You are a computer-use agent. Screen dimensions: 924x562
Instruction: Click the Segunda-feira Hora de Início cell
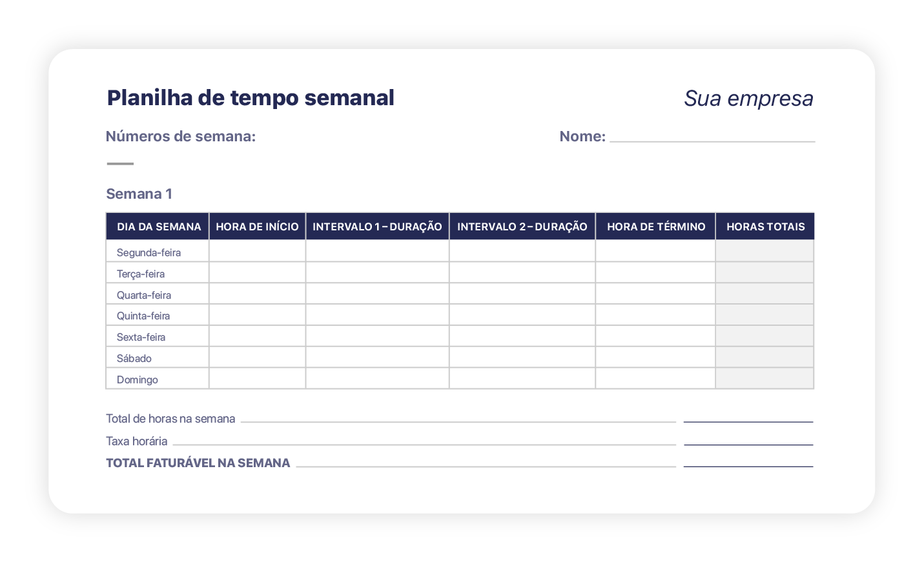pyautogui.click(x=257, y=252)
